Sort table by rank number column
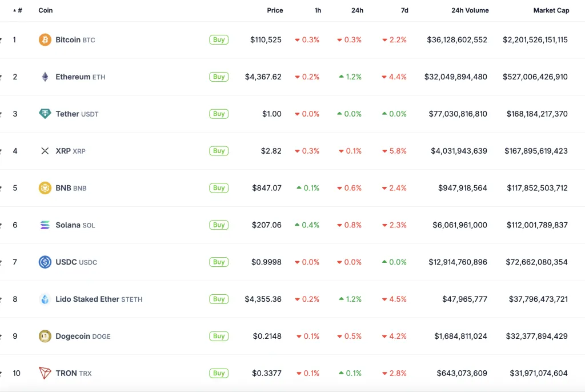Screen dimensions: 585x392 coord(19,10)
